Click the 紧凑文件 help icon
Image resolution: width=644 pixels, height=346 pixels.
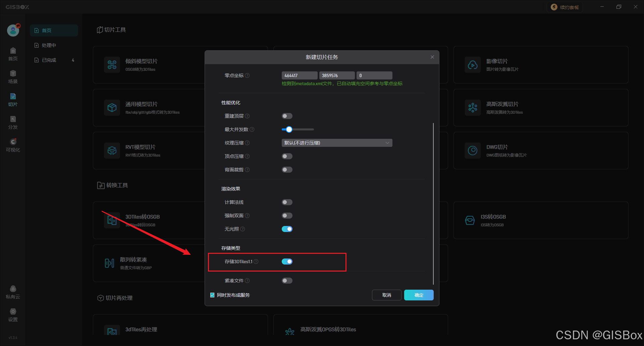click(247, 281)
